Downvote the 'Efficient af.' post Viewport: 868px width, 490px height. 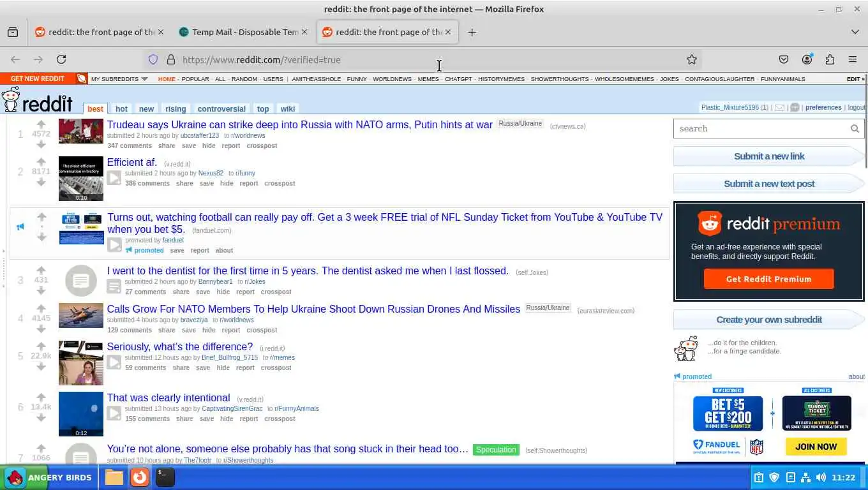(x=41, y=182)
